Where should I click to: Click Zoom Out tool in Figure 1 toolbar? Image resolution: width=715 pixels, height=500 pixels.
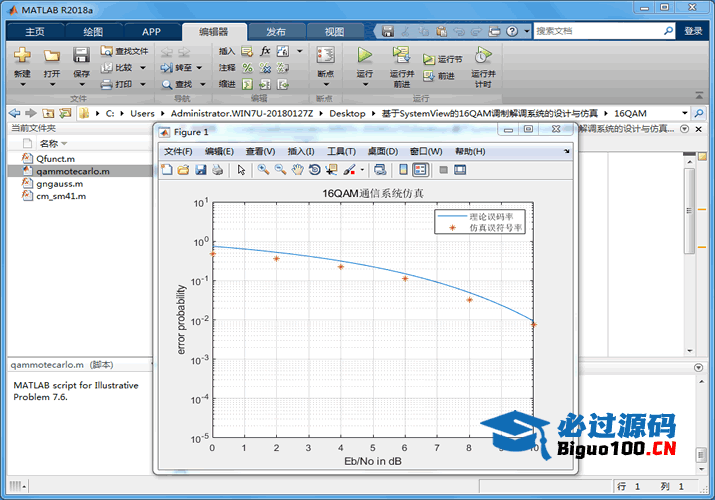(x=280, y=170)
